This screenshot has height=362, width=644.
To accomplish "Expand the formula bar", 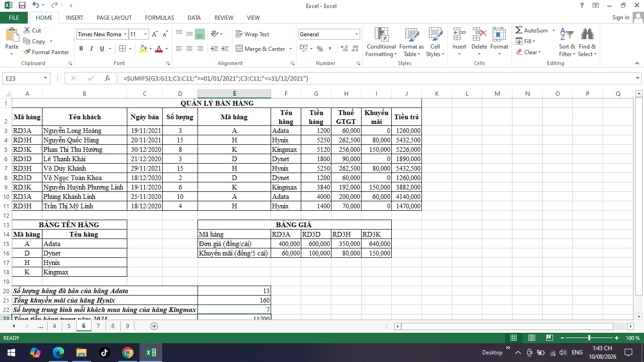I will 638,78.
